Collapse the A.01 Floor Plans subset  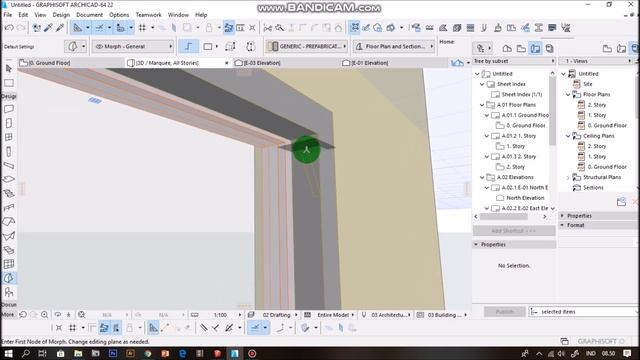tap(482, 105)
